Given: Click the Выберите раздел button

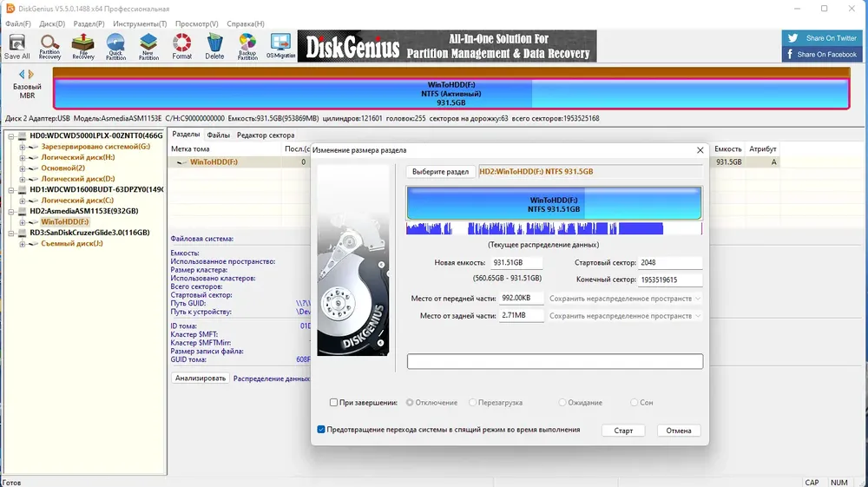Looking at the screenshot, I should tap(441, 172).
